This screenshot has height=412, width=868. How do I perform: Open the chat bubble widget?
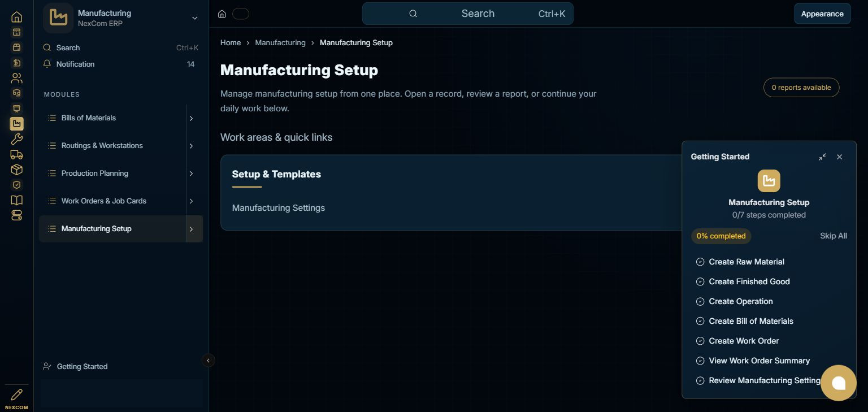pos(839,383)
